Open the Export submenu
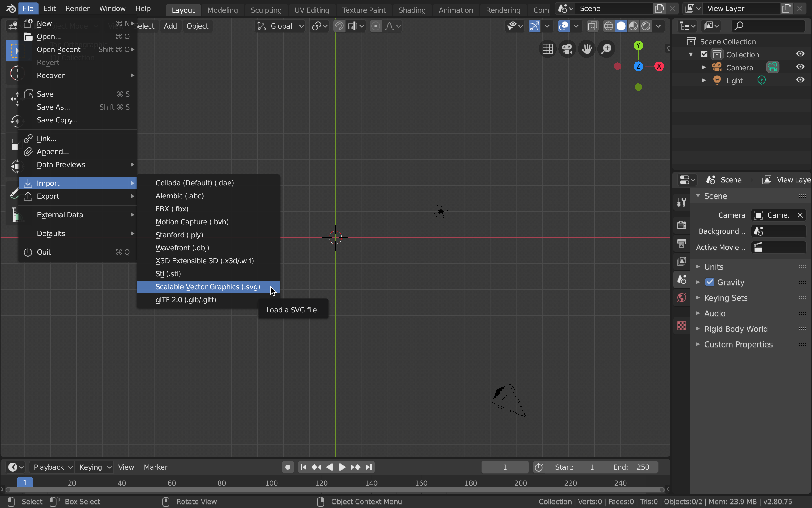812x508 pixels. [x=78, y=196]
